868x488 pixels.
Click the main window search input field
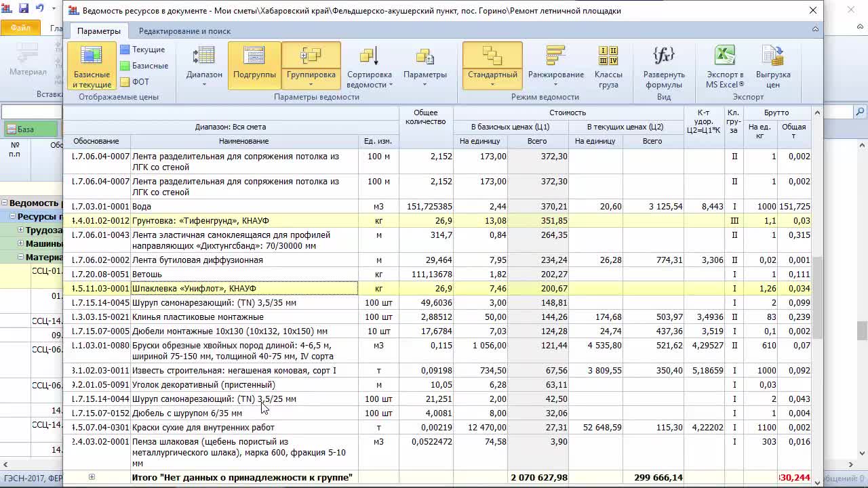coord(31,112)
